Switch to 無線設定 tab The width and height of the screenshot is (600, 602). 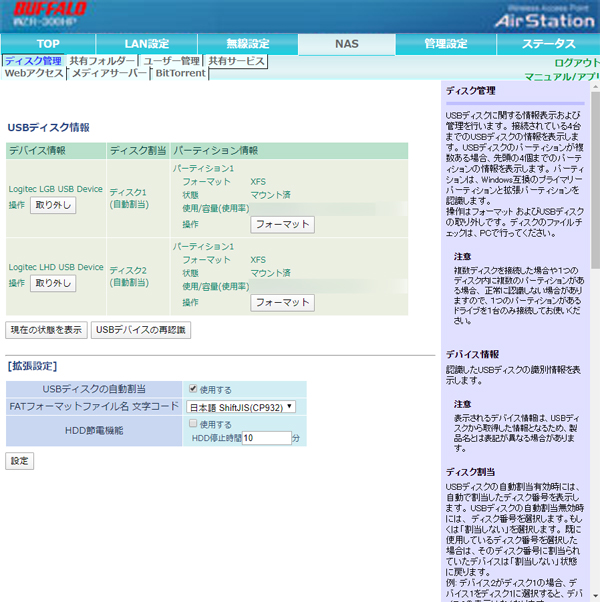(x=248, y=44)
